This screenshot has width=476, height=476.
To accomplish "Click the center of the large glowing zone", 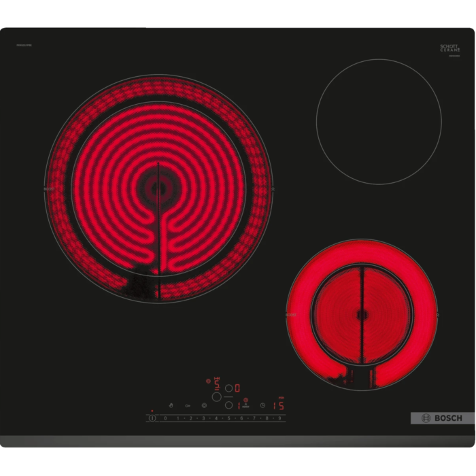I will [x=158, y=188].
